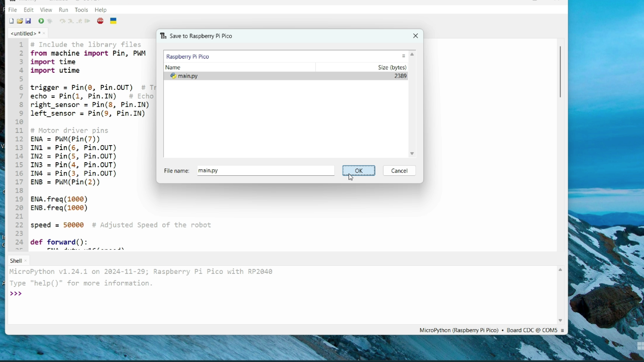Click the Resume execution toolbar icon
The image size is (644, 362).
pyautogui.click(x=88, y=21)
